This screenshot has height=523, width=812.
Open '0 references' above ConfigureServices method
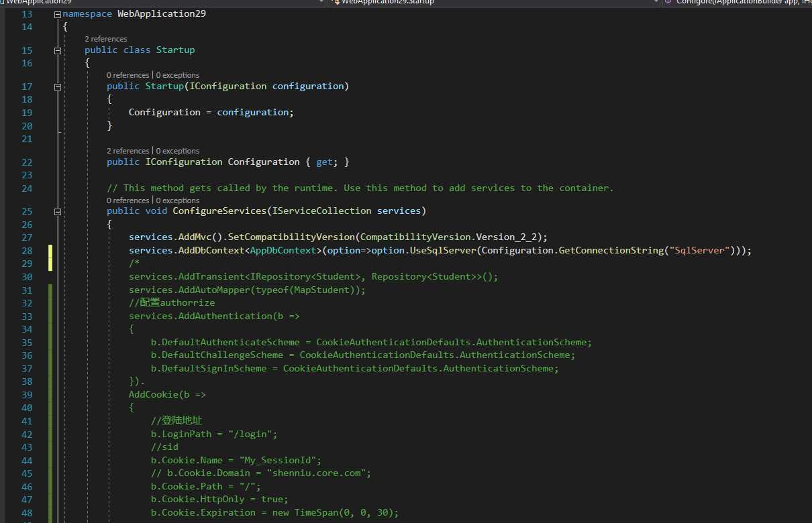[128, 200]
